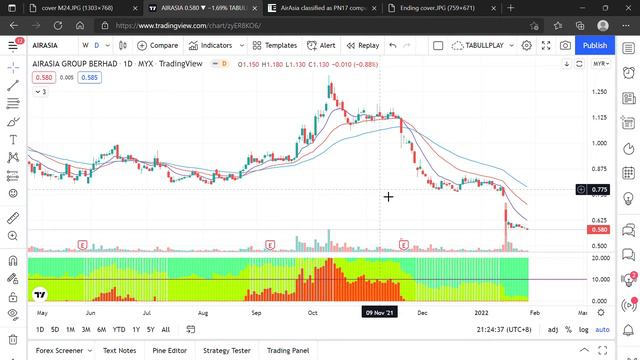Open the MYR currency dropdown

point(601,64)
